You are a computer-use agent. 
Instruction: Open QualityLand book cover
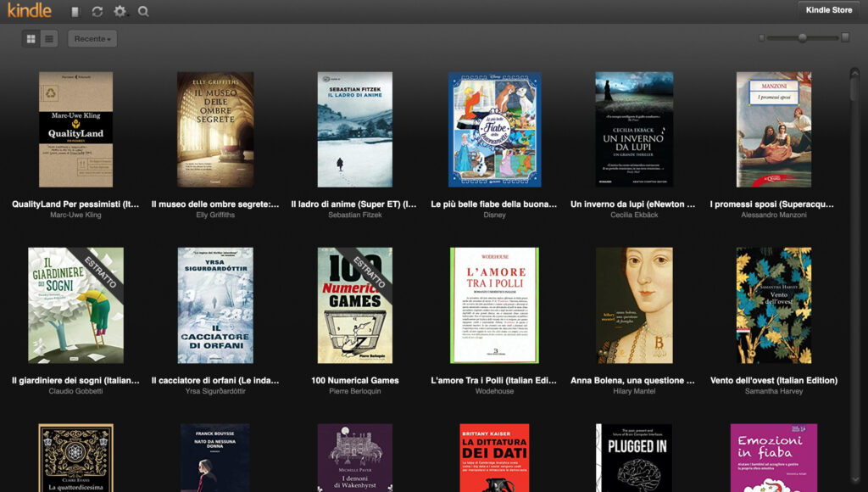tap(75, 129)
